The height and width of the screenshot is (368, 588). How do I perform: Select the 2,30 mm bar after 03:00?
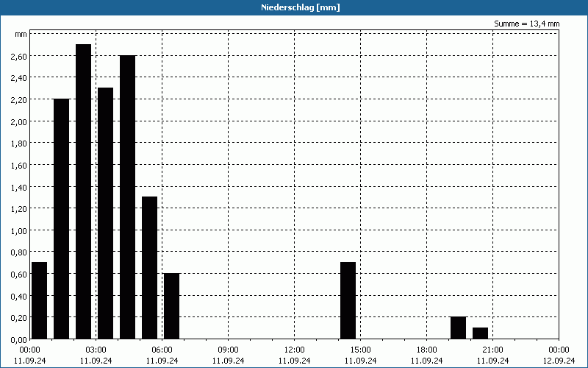(x=105, y=213)
